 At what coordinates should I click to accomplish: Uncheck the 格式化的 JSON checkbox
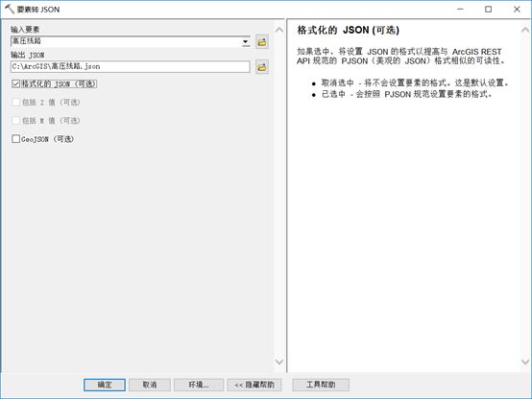point(16,83)
